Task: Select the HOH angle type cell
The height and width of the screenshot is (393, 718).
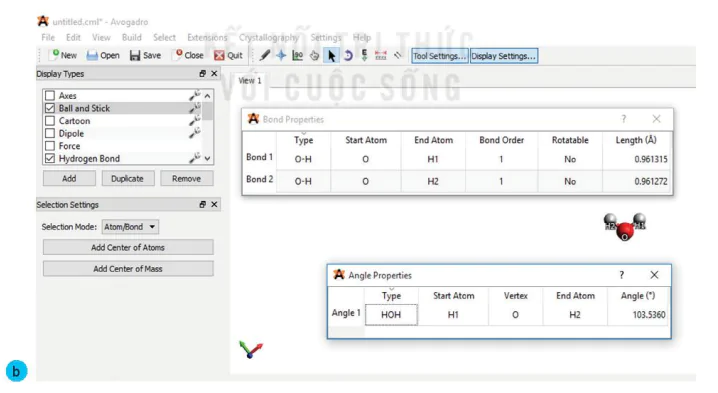Action: coord(391,315)
